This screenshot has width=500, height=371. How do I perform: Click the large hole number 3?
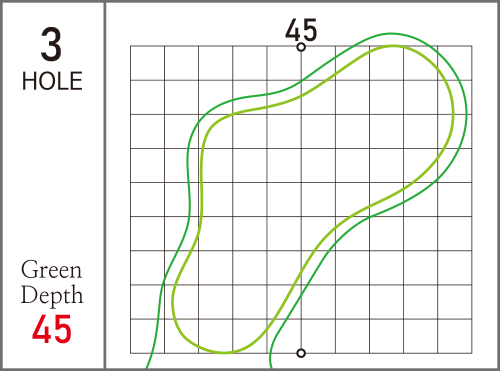coord(51,45)
